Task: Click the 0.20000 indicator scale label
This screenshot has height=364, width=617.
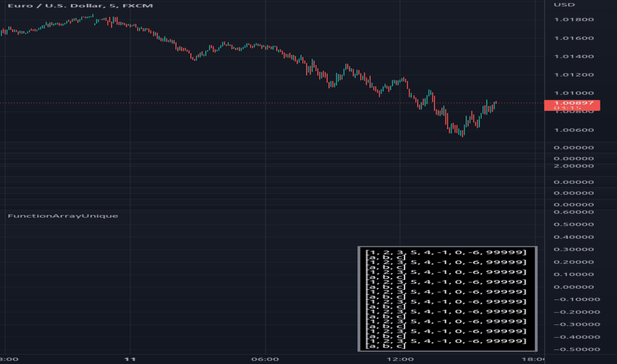Action: tap(574, 262)
